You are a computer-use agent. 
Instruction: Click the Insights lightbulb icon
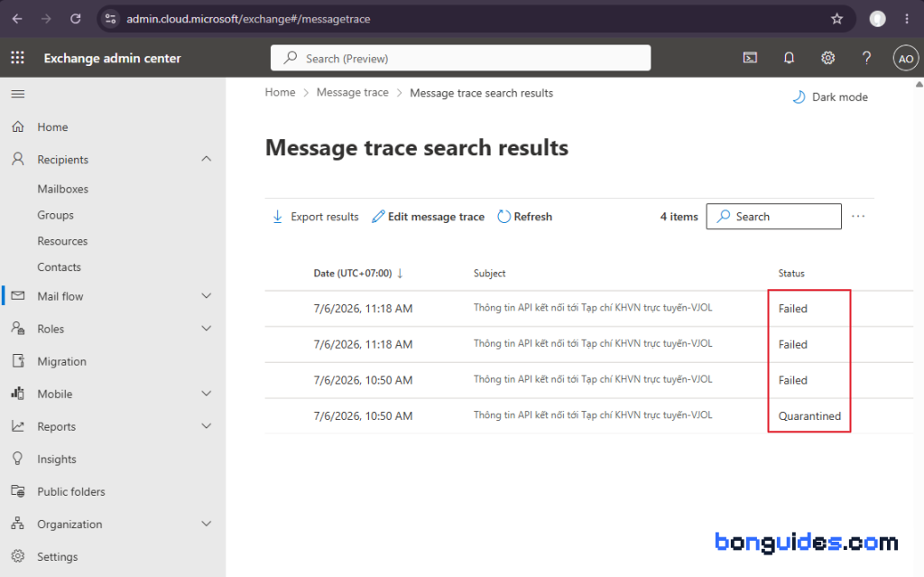18,459
